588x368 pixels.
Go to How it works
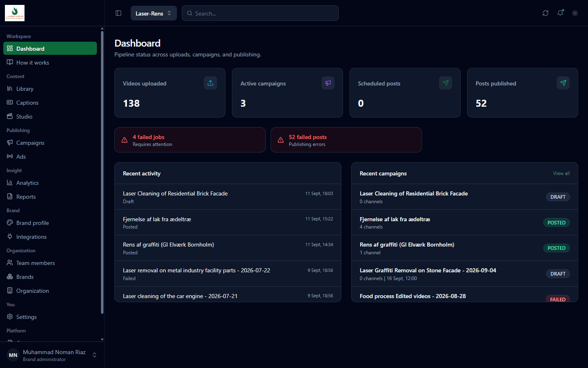(x=50, y=63)
